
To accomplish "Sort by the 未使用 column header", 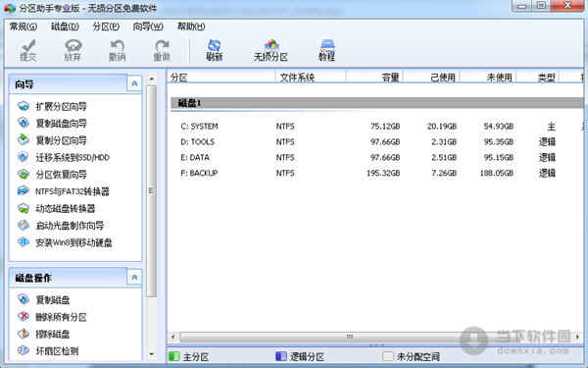I will click(x=488, y=78).
